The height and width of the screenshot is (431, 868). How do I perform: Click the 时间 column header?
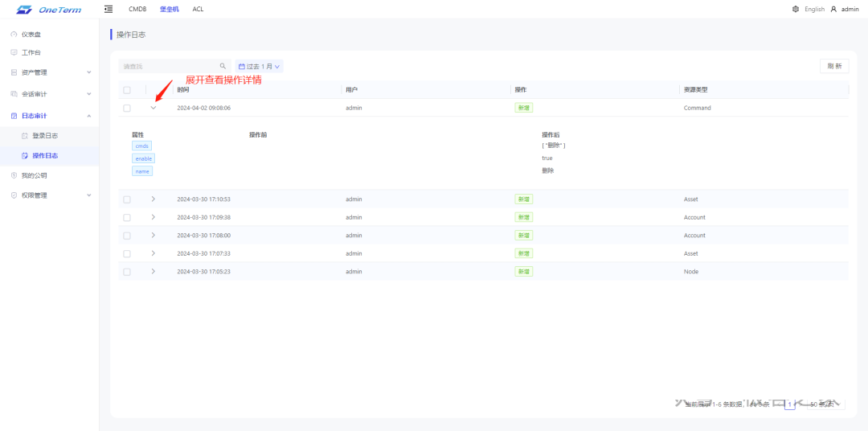pyautogui.click(x=182, y=90)
